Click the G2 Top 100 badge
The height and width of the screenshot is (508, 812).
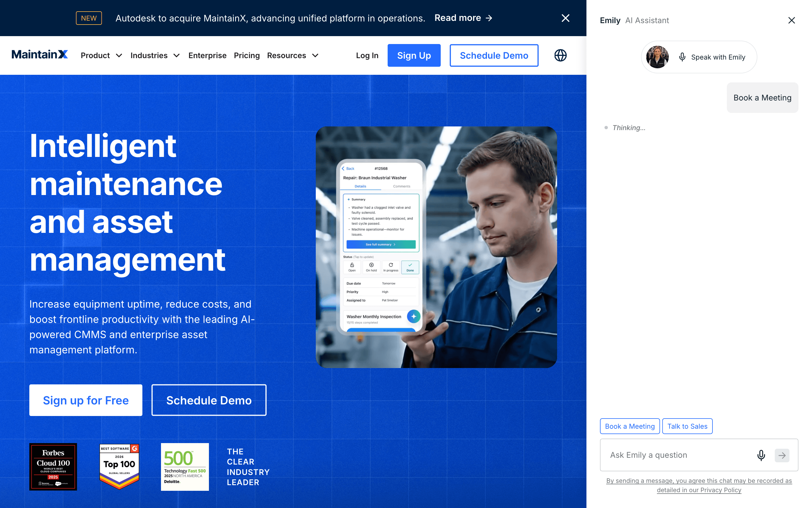(x=120, y=467)
